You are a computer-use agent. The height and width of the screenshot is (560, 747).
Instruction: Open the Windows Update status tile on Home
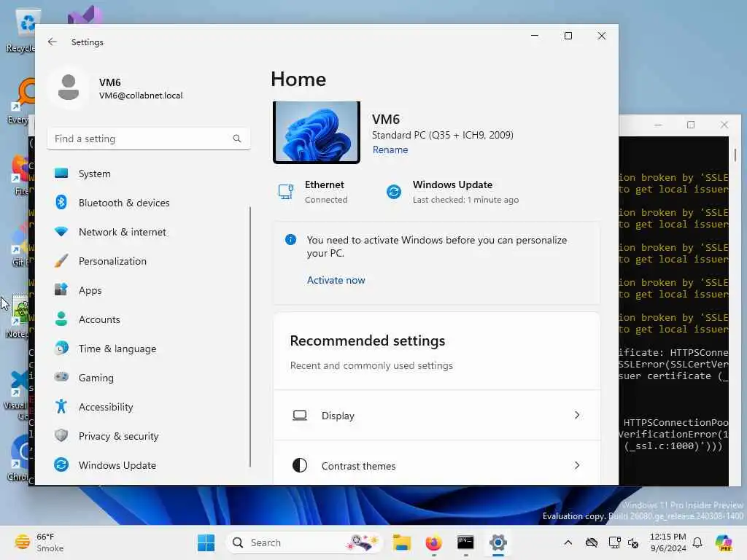tap(452, 192)
